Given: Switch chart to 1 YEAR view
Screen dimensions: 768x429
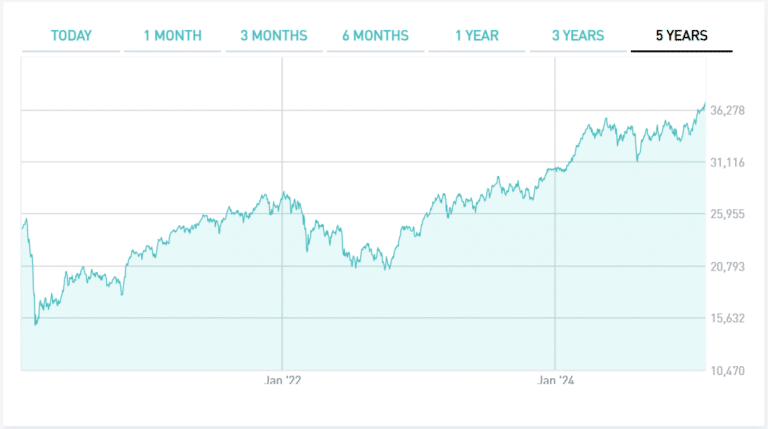Looking at the screenshot, I should 477,36.
